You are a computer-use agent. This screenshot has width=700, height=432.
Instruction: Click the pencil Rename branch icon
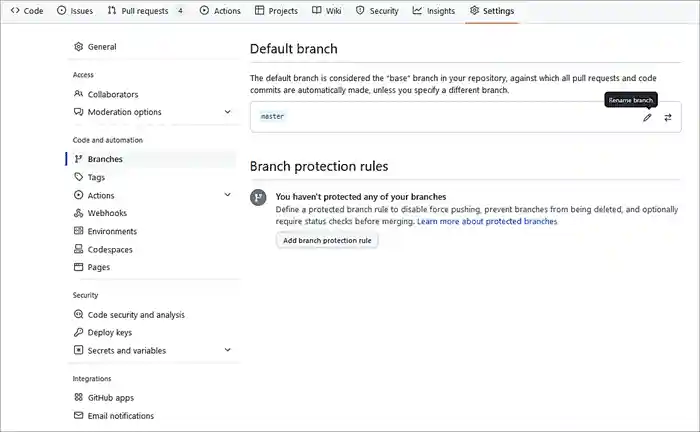coord(647,117)
